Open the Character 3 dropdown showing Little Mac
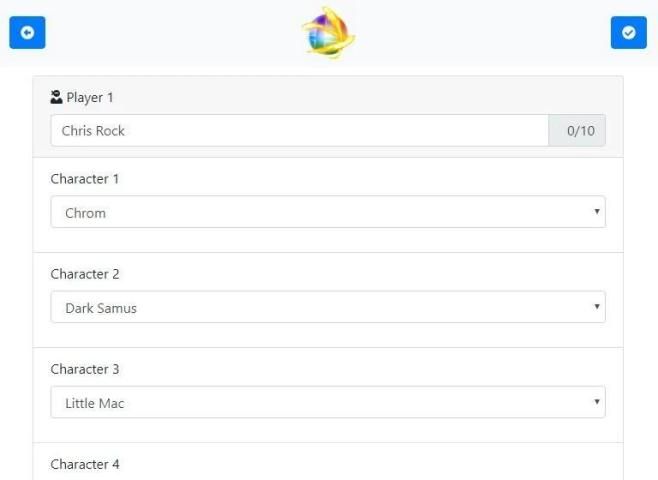Screen dimensions: 658x480 pyautogui.click(x=327, y=402)
